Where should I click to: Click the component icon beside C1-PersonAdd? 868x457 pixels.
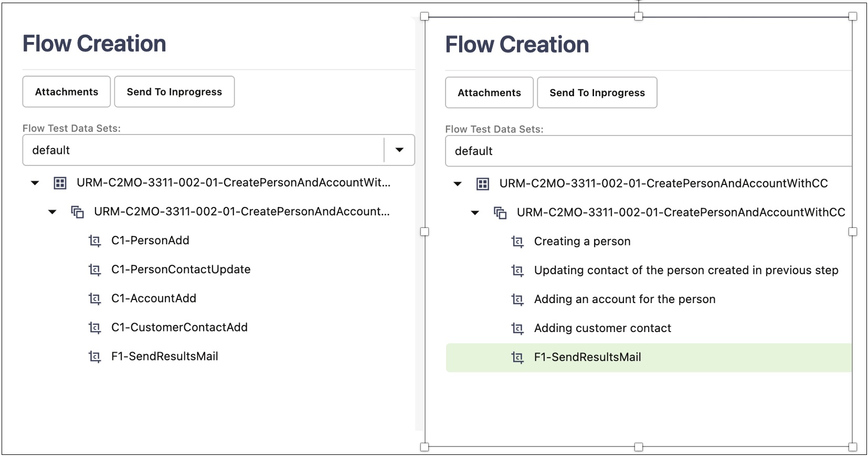[94, 241]
